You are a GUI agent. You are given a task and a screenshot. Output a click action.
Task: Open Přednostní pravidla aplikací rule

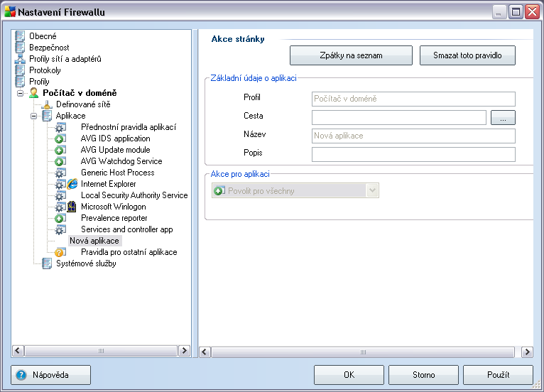[129, 127]
